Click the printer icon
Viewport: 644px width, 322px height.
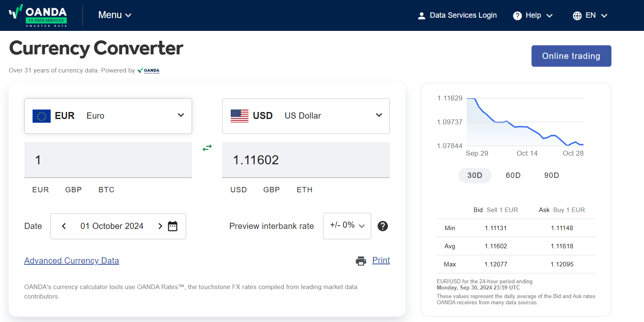click(x=361, y=261)
